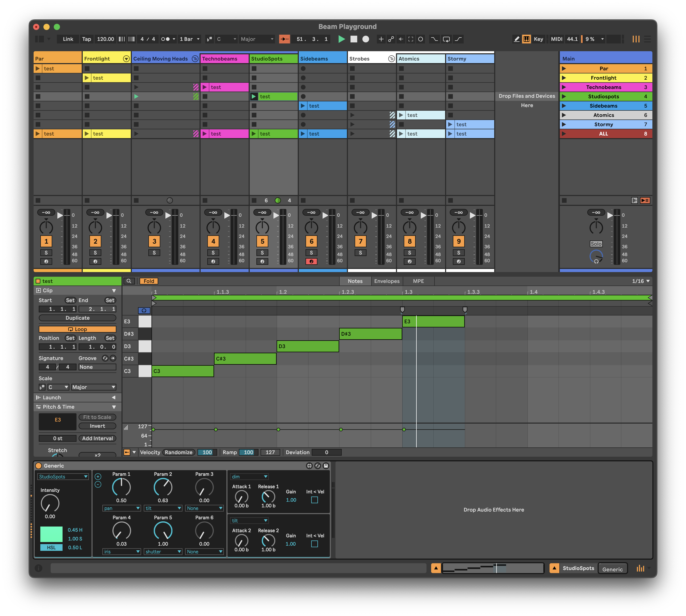686x616 pixels.
Task: Solo track 4 with its S button
Action: pos(213,252)
